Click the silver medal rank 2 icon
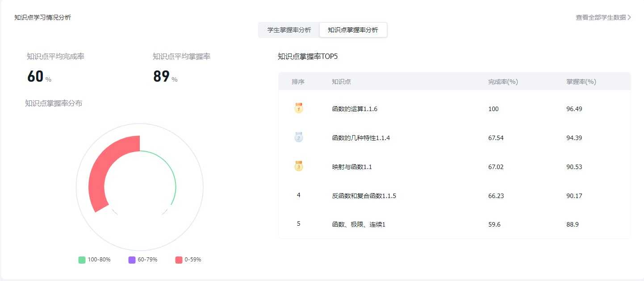 tap(298, 137)
